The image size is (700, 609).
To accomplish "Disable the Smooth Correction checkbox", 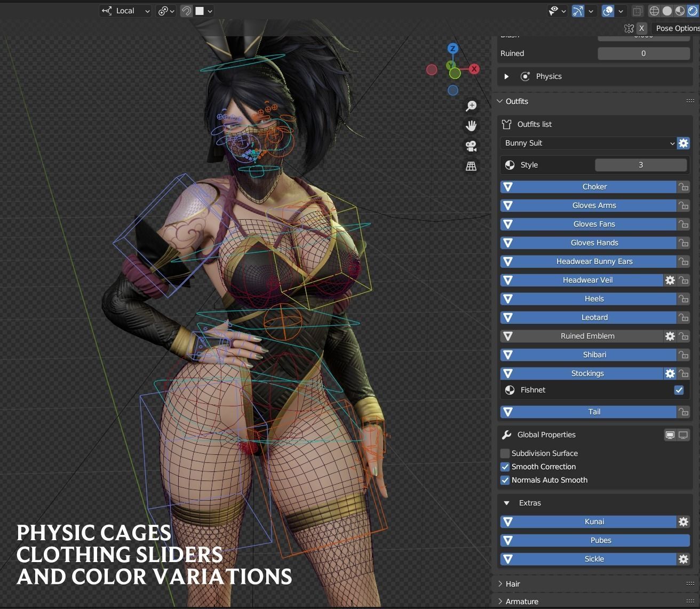I will tap(505, 467).
